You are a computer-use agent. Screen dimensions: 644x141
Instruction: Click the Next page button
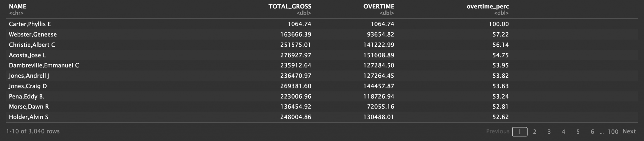click(x=629, y=131)
